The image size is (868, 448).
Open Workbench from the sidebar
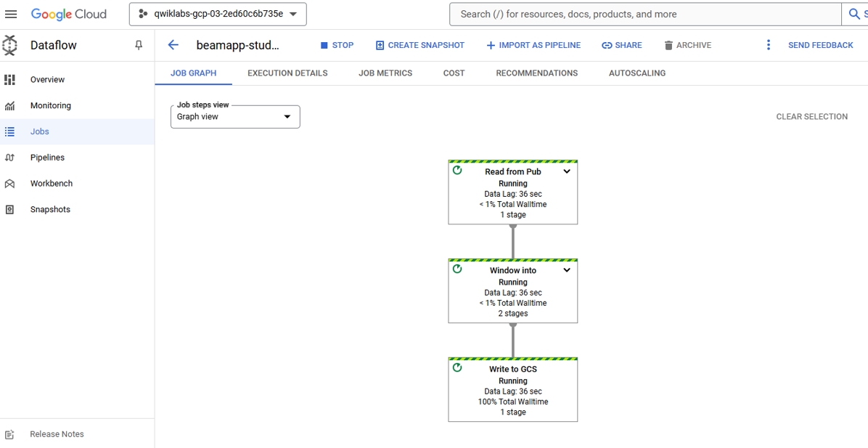pyautogui.click(x=52, y=183)
